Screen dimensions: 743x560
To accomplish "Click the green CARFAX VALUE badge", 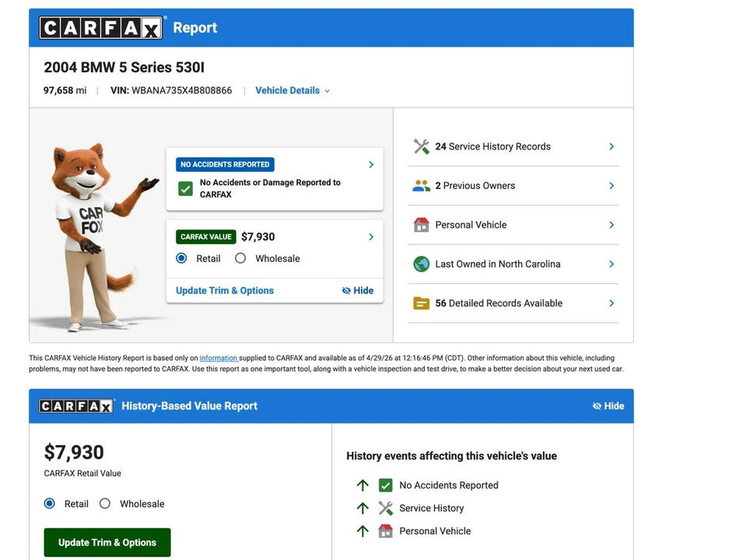I will pos(205,237).
